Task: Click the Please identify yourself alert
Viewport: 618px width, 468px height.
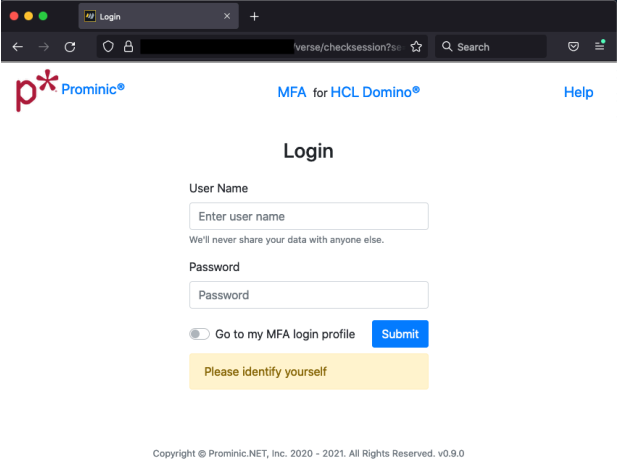Action: [x=309, y=371]
